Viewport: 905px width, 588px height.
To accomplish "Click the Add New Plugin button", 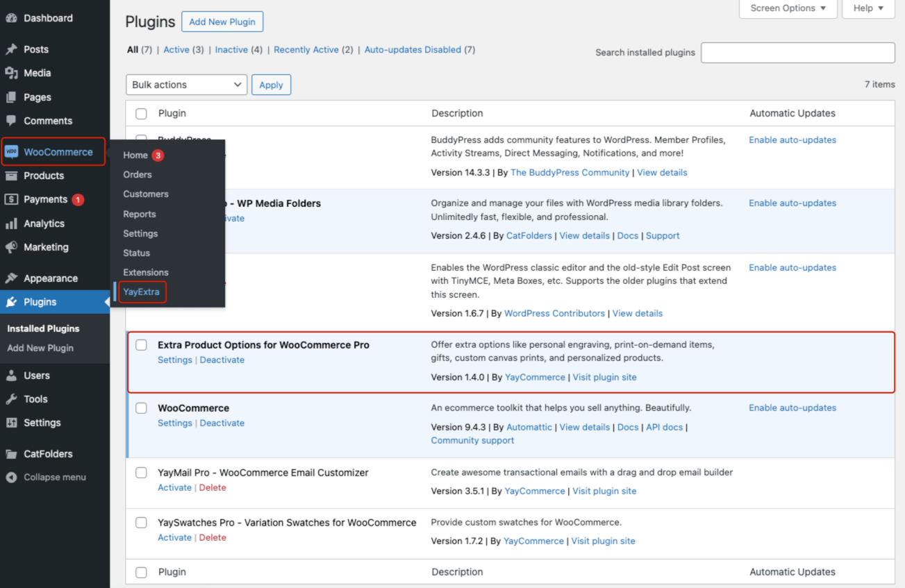I will (222, 22).
